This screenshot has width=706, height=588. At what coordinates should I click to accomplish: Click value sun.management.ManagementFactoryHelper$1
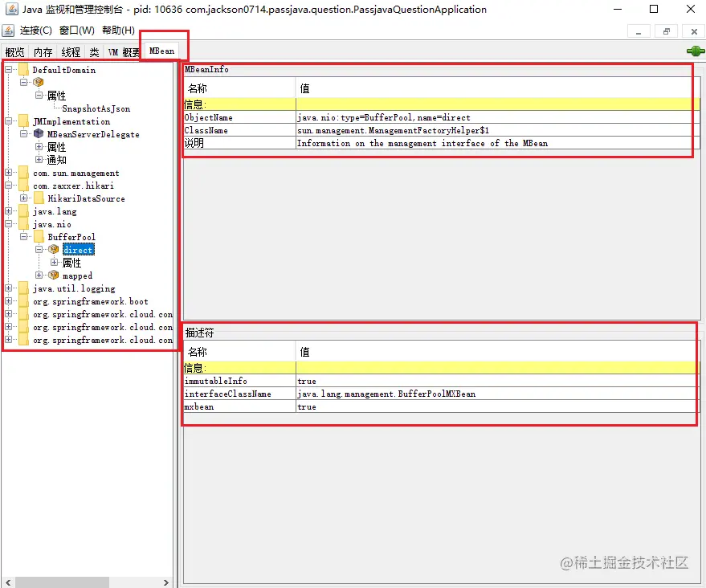[393, 131]
